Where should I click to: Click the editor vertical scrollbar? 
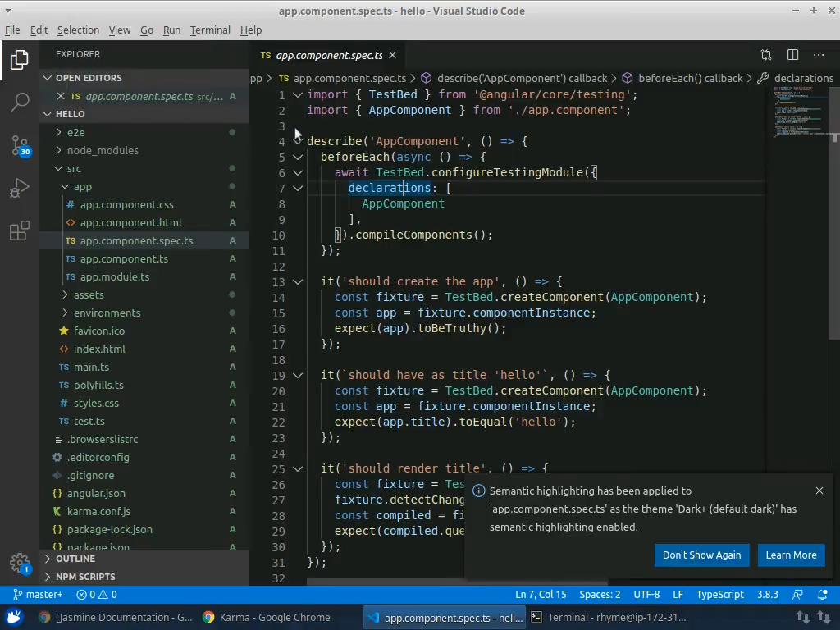pos(834,213)
